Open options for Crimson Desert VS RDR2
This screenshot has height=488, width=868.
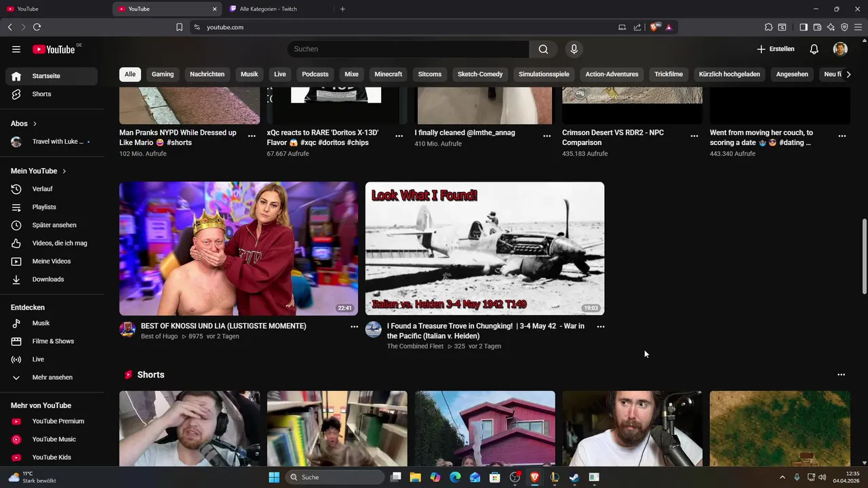click(694, 136)
